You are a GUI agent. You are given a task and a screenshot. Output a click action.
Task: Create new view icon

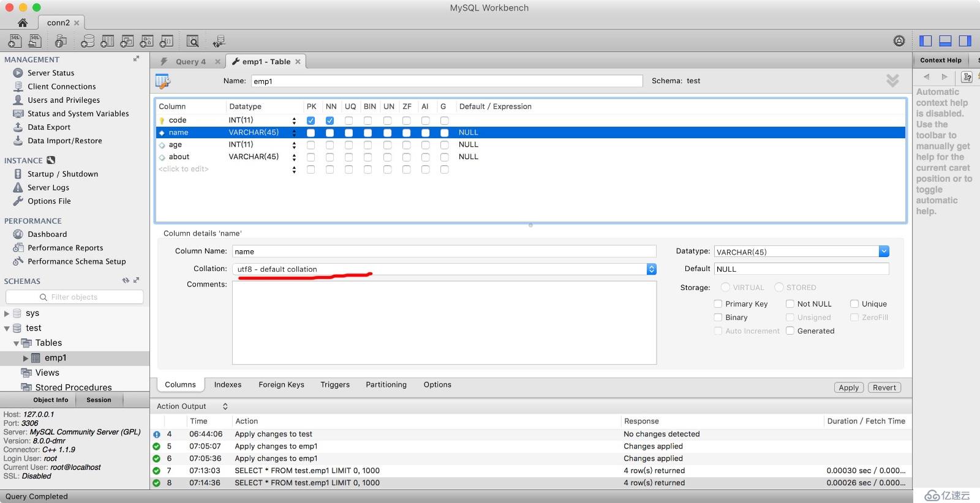tap(127, 41)
